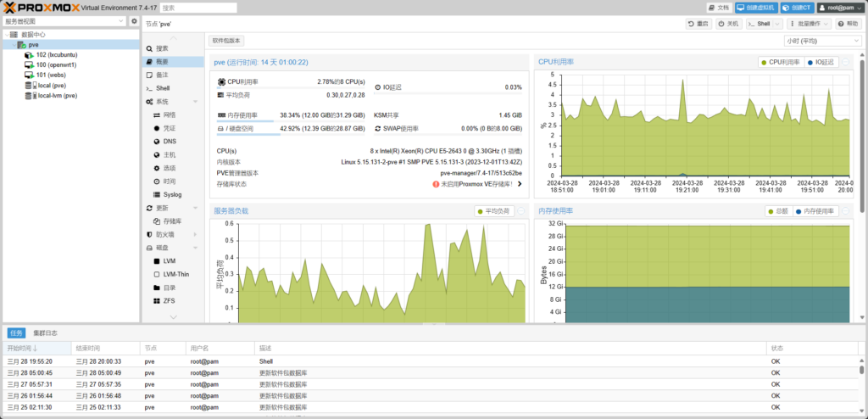Open 备注 notes menu item
The width and height of the screenshot is (868, 419).
(173, 75)
